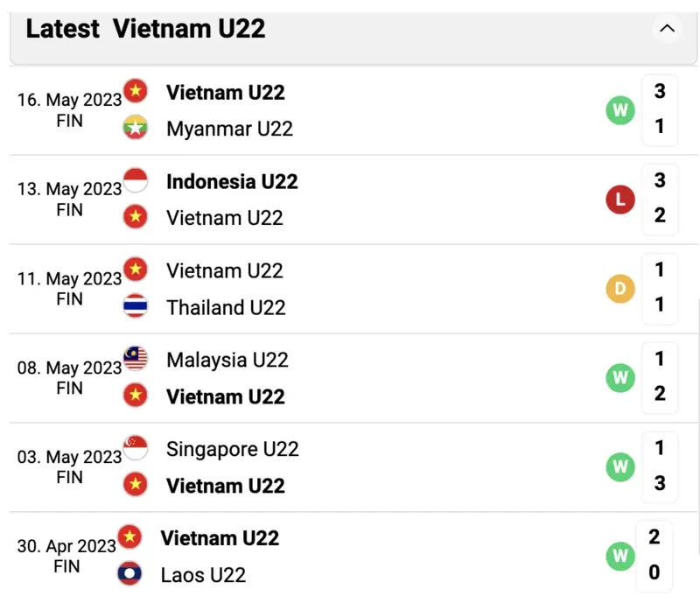Collapse the Latest Vietnam U22 section
This screenshot has width=700, height=610.
click(668, 29)
